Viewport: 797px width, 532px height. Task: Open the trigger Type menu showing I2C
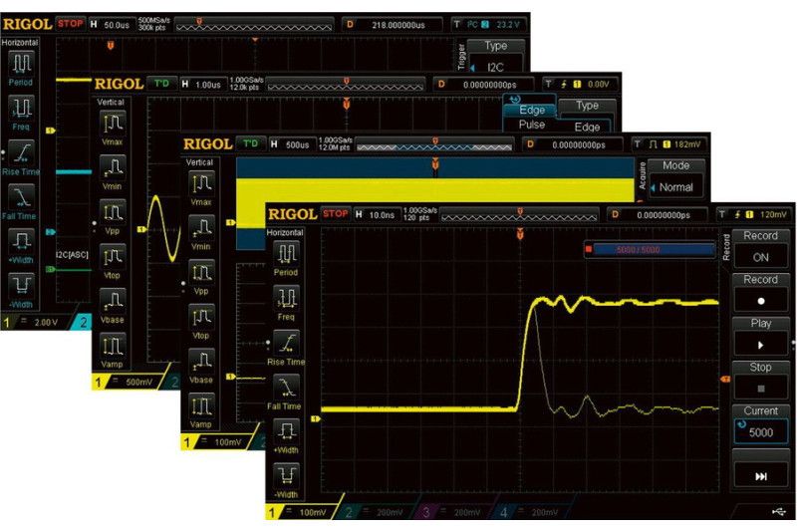point(494,58)
